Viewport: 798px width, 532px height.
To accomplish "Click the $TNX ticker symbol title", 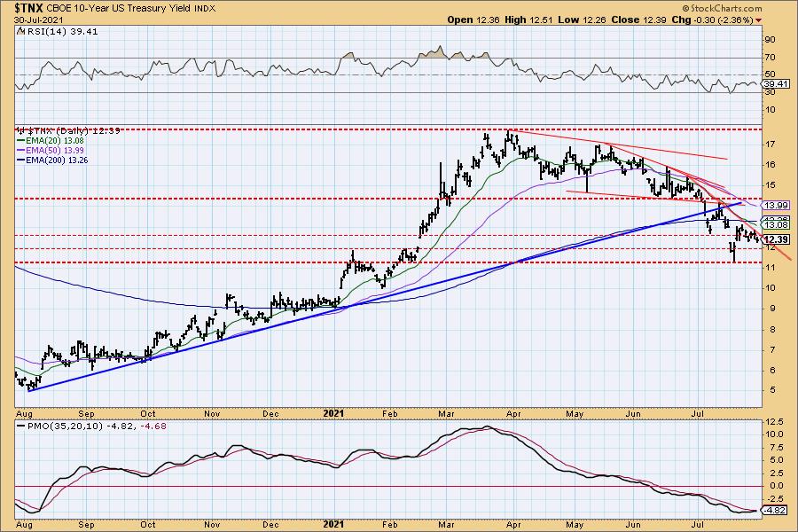I will (x=29, y=8).
